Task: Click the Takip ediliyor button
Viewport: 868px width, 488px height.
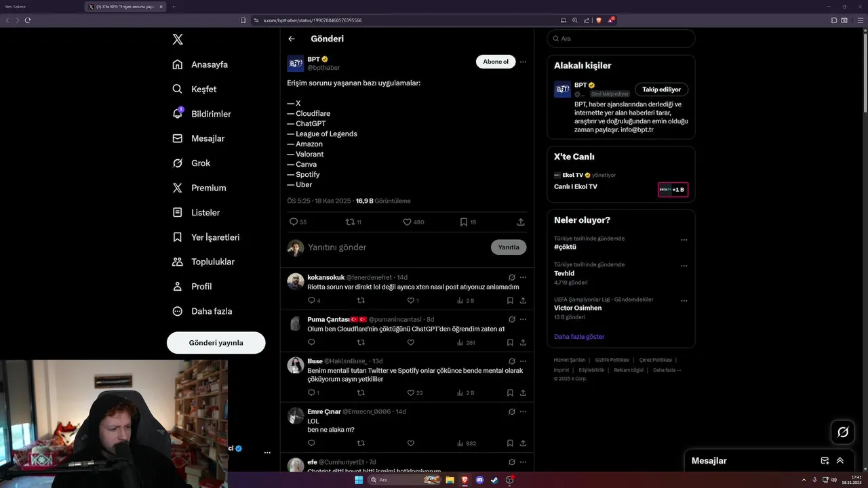Action: (x=662, y=89)
